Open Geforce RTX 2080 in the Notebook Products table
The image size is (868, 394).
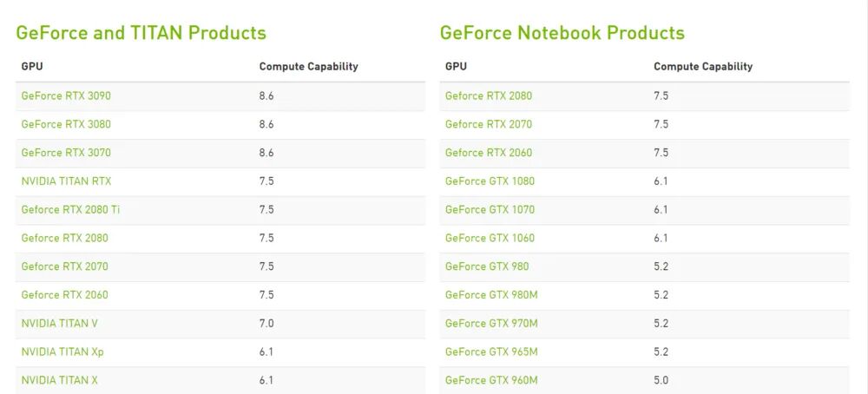(489, 95)
